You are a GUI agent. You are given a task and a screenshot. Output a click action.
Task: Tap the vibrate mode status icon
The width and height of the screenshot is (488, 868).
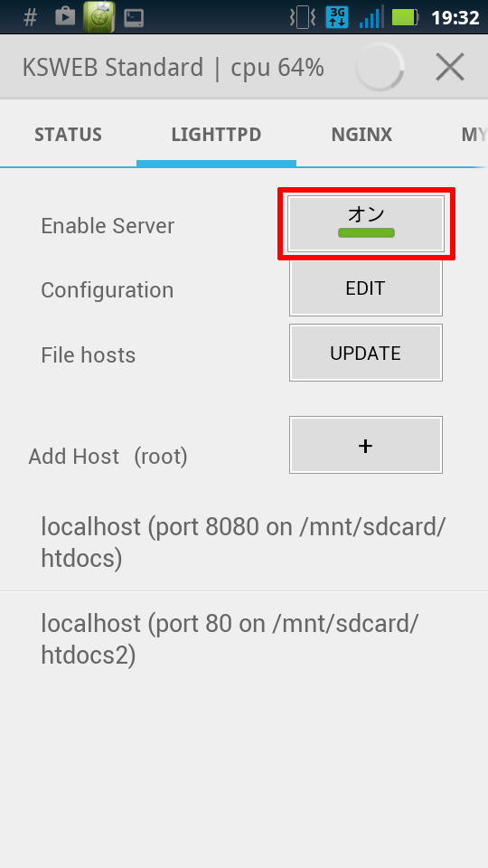tap(303, 18)
